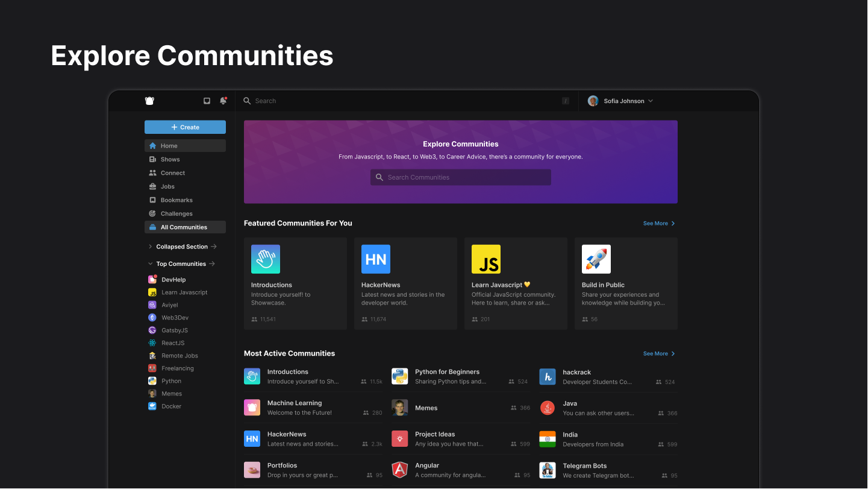The width and height of the screenshot is (868, 489).
Task: Click the Search Communities input field
Action: [460, 177]
